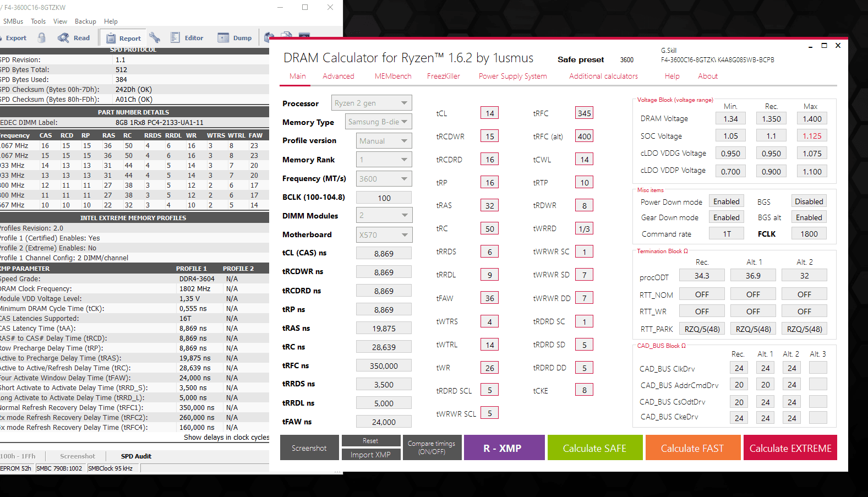This screenshot has height=497, width=868.
Task: Click Screenshot button in DRAM Calculator
Action: [309, 447]
